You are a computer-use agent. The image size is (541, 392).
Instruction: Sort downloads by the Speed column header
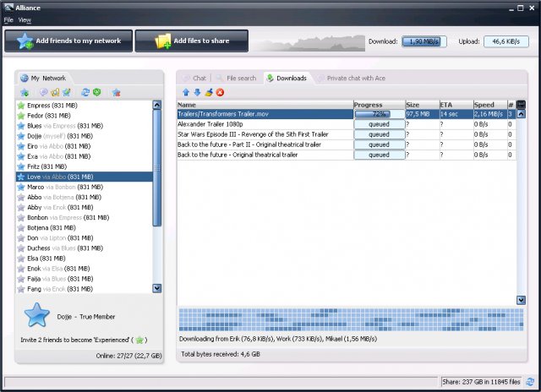tap(490, 105)
